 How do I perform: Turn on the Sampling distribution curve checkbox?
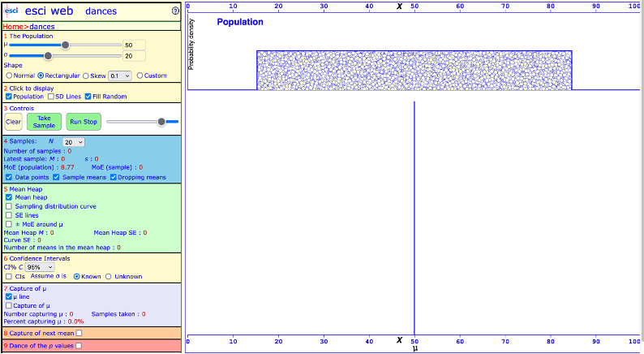click(9, 206)
